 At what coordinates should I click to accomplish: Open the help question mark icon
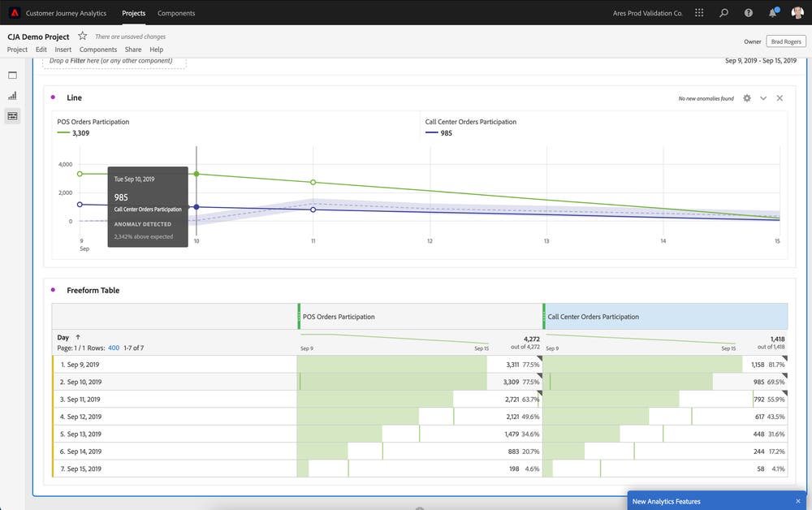pos(748,13)
